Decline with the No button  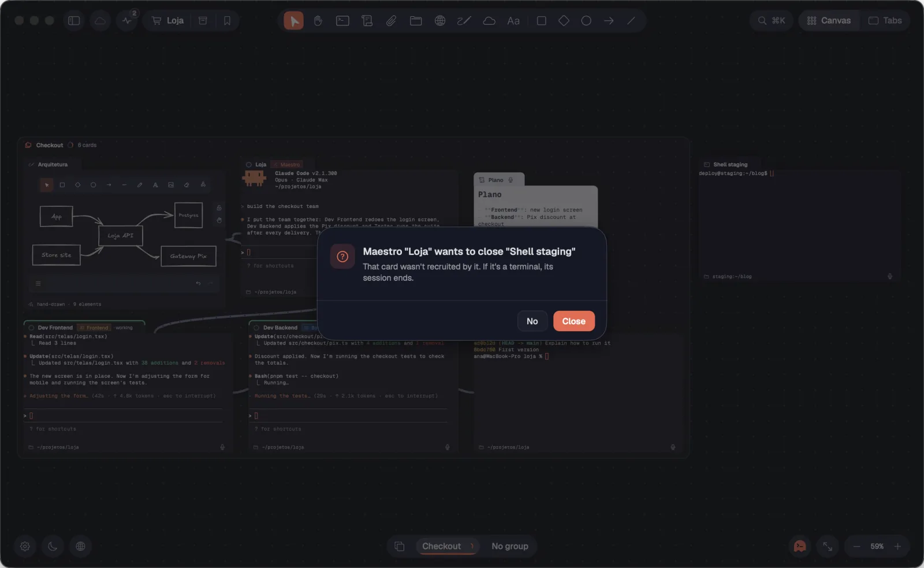coord(532,321)
